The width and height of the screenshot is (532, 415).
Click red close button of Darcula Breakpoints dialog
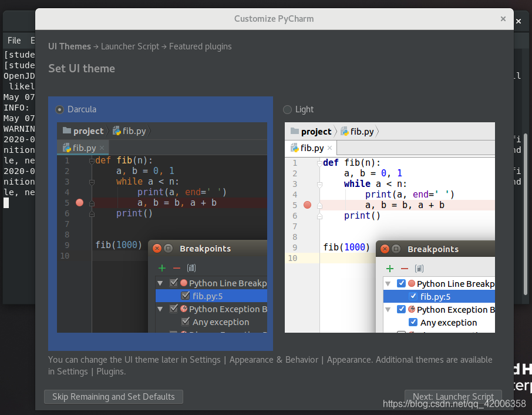click(157, 248)
